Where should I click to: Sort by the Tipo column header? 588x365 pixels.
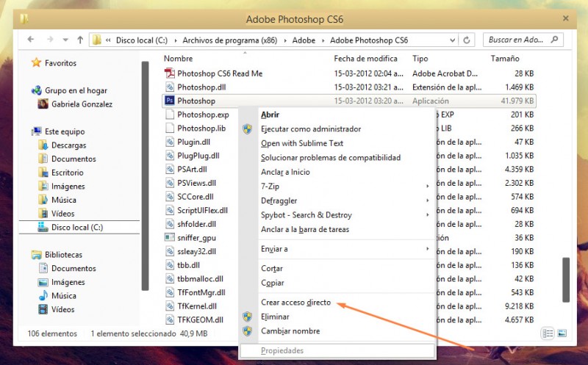pyautogui.click(x=420, y=59)
